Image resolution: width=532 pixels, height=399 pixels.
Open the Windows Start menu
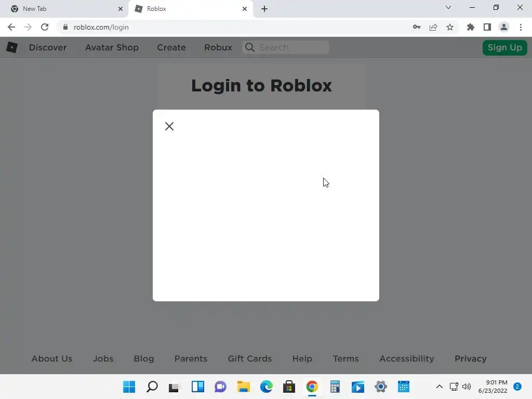pos(129,387)
